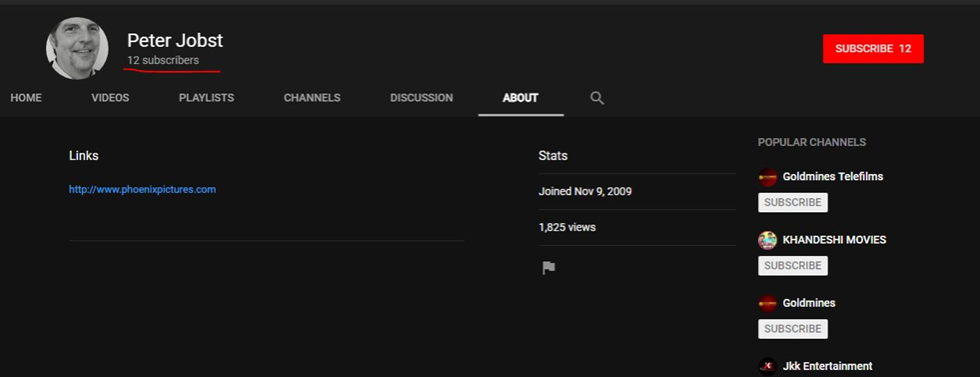Click the report user flag icon
980x377 pixels.
pos(548,268)
